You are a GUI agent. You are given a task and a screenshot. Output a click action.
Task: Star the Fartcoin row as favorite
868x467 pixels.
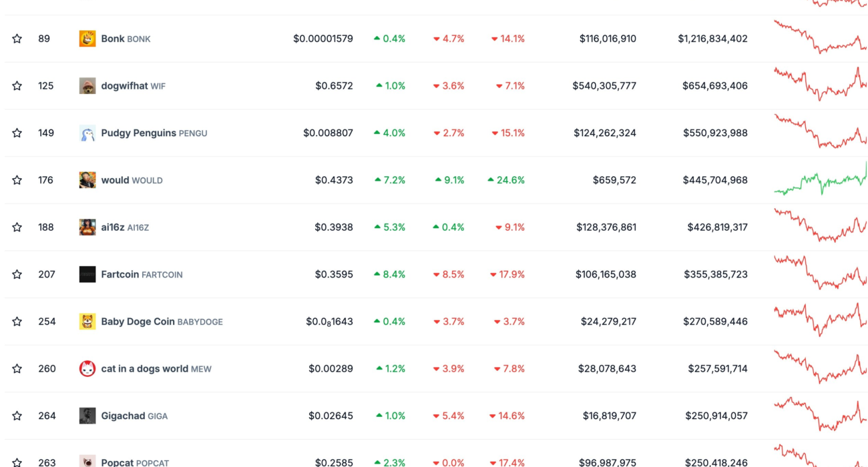[x=17, y=274]
